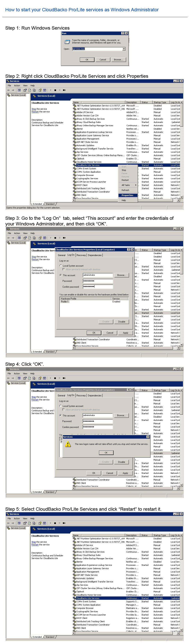The width and height of the screenshot is (189, 644).
Task: Select Local System account radio in Step 4 dialog
Action: (60, 406)
